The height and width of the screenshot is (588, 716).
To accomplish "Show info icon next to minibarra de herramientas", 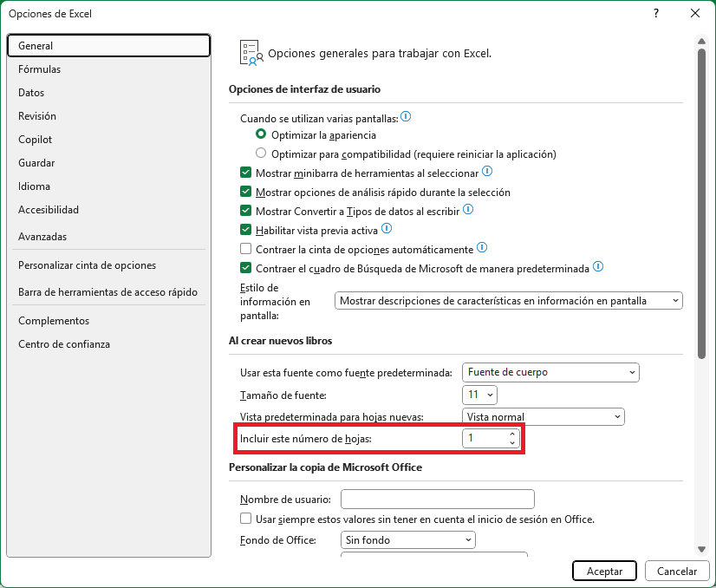I will point(487,171).
